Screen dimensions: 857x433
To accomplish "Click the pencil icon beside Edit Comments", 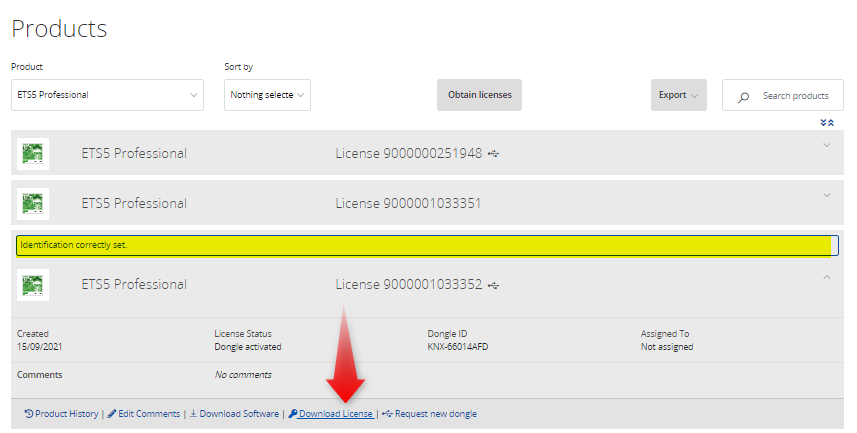I will [x=112, y=414].
